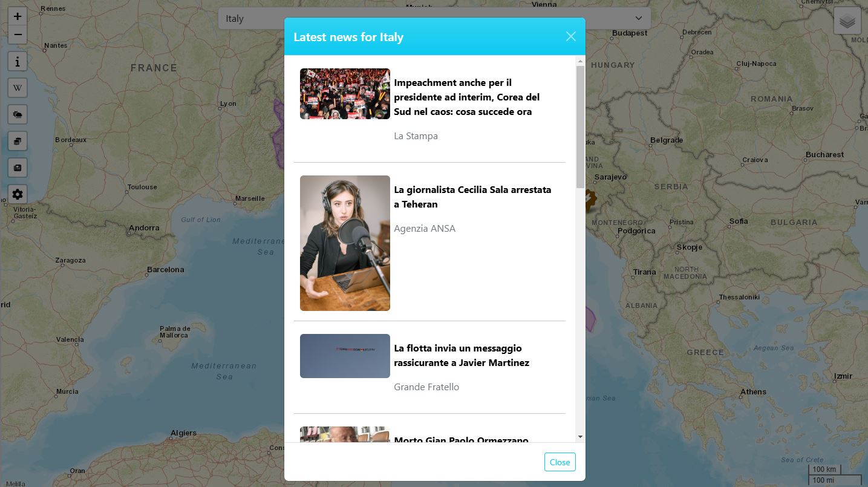The image size is (868, 487).
Task: Click the Thessaloniki label on the map
Action: click(x=739, y=297)
